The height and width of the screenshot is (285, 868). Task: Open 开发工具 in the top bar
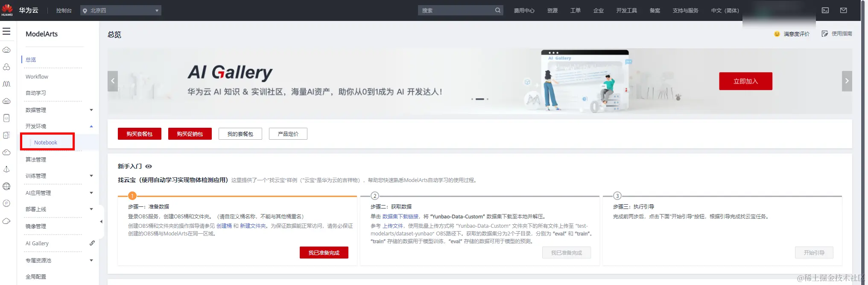pos(627,10)
